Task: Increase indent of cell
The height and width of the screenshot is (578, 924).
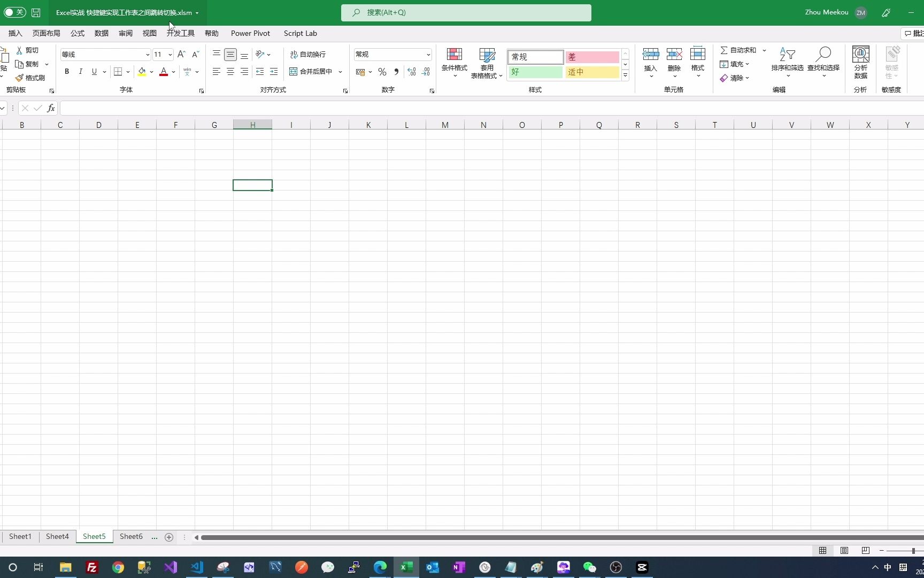Action: point(274,72)
